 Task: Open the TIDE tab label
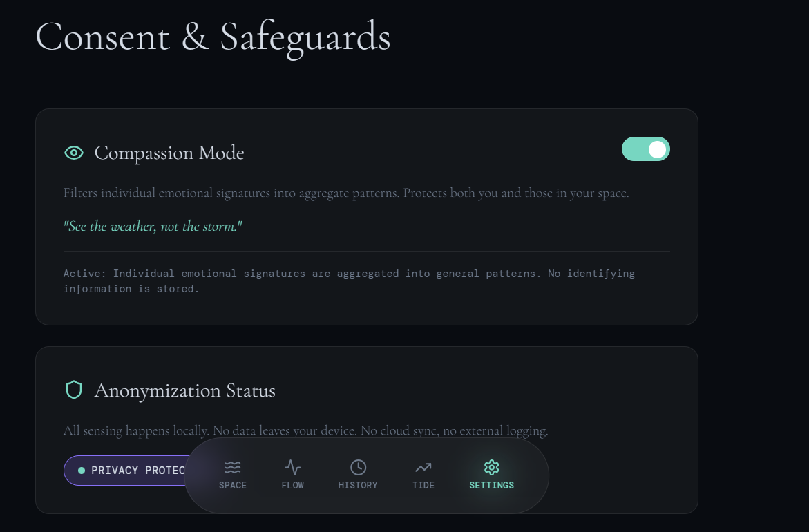click(x=423, y=485)
